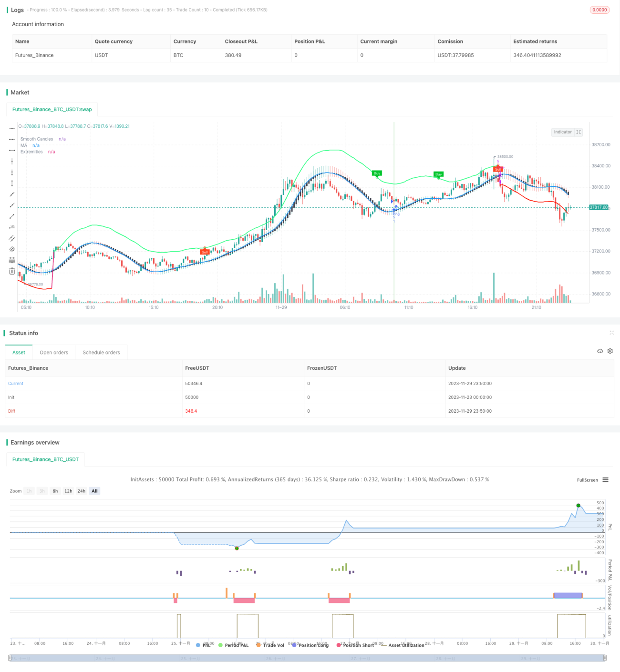The width and height of the screenshot is (620, 672).
Task: Open the earnings chart hamburger menu
Action: pyautogui.click(x=605, y=480)
